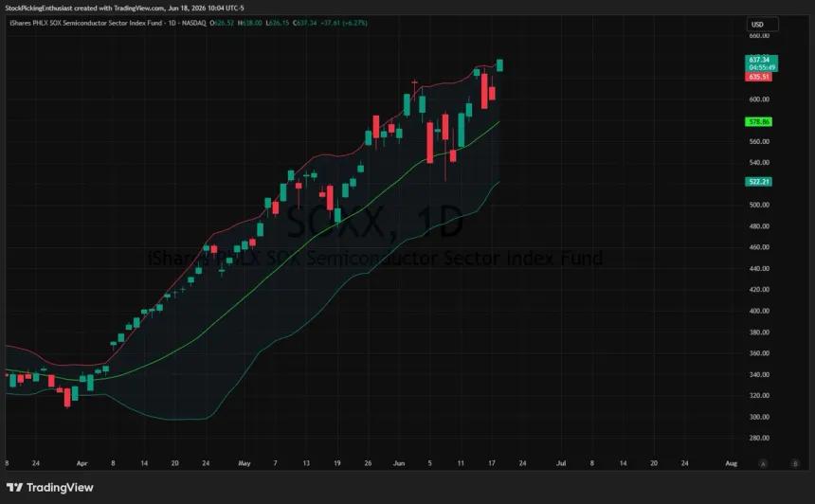Select the 280.00 price axis value

tap(759, 438)
